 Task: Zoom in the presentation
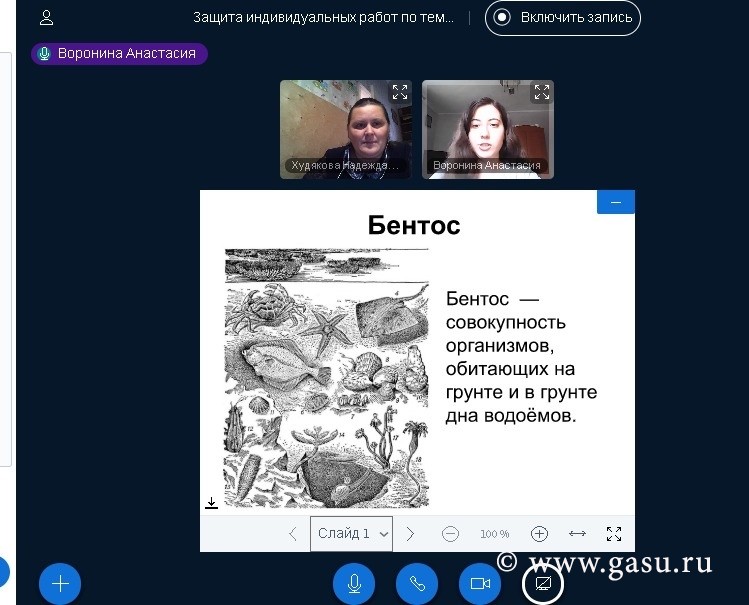(x=539, y=534)
